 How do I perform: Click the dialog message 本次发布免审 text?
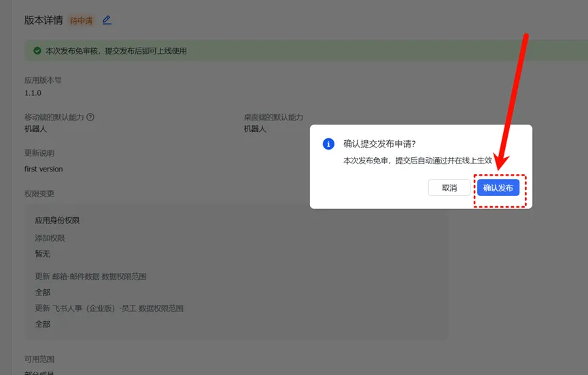(417, 161)
